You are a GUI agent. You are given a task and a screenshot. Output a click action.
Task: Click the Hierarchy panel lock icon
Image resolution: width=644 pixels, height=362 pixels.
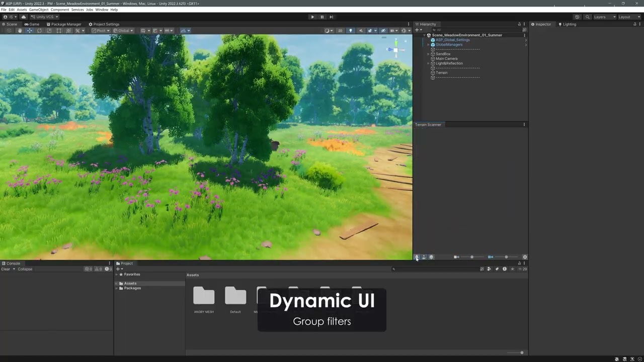(x=519, y=24)
